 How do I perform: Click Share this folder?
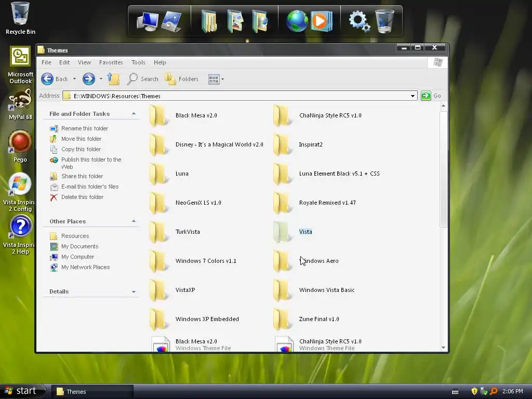point(76,177)
